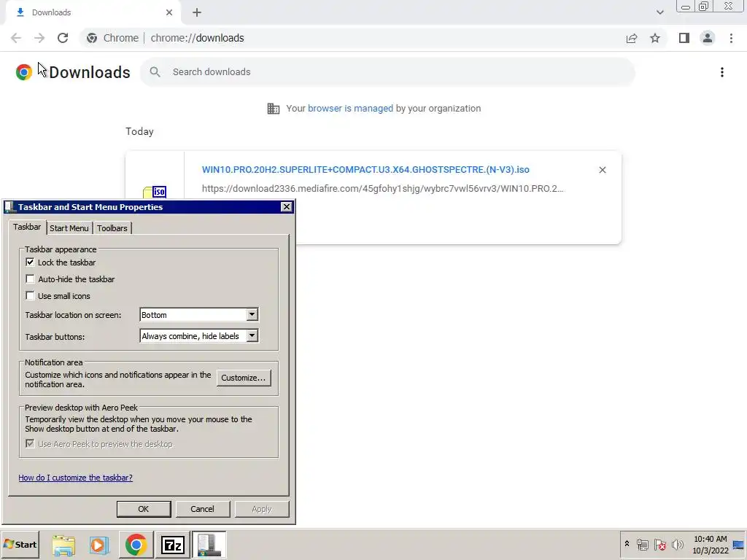Enable Auto-hide the taskbar
The height and width of the screenshot is (560, 747).
30,279
